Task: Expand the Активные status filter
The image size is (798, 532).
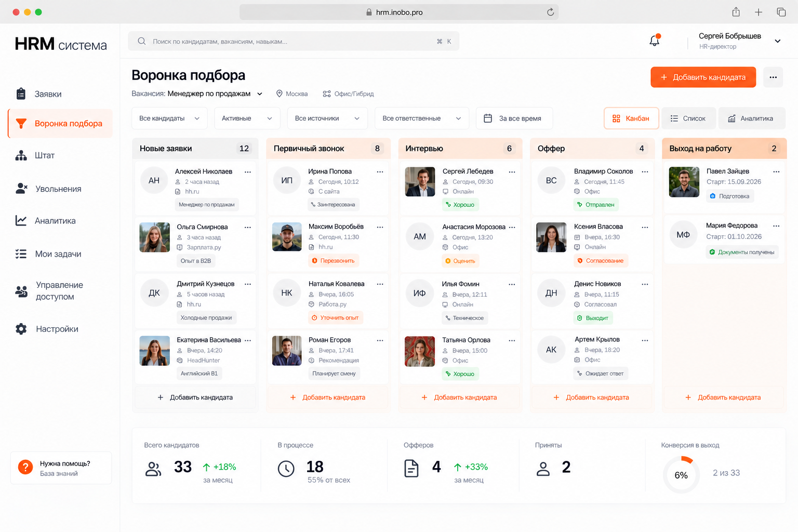Action: (247, 118)
